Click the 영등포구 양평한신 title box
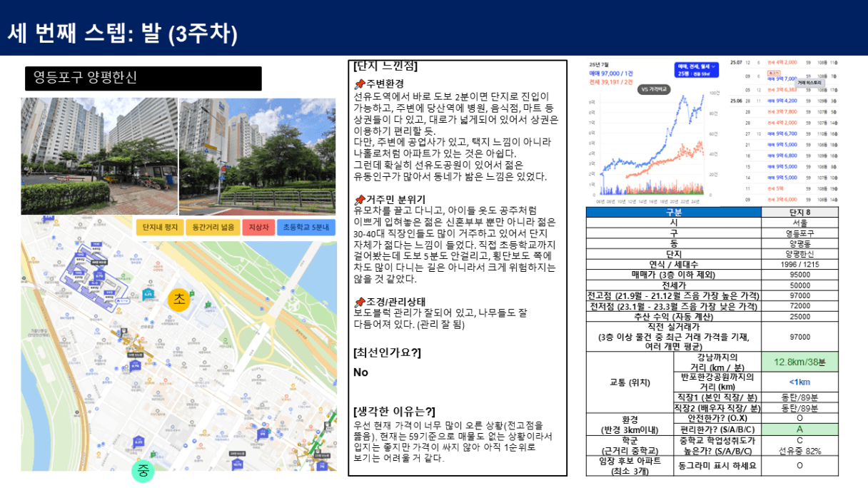The height and width of the screenshot is (488, 868). pos(143,78)
